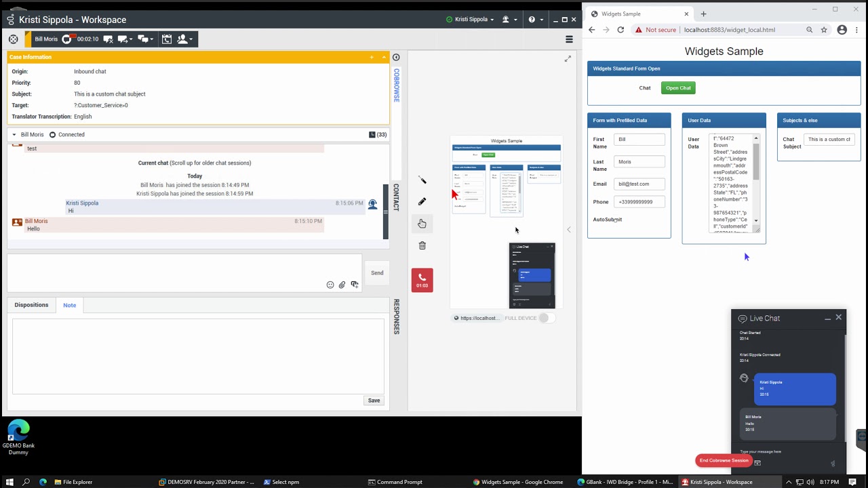Click the Phone field in Chrome form
868x488 pixels.
coord(639,201)
